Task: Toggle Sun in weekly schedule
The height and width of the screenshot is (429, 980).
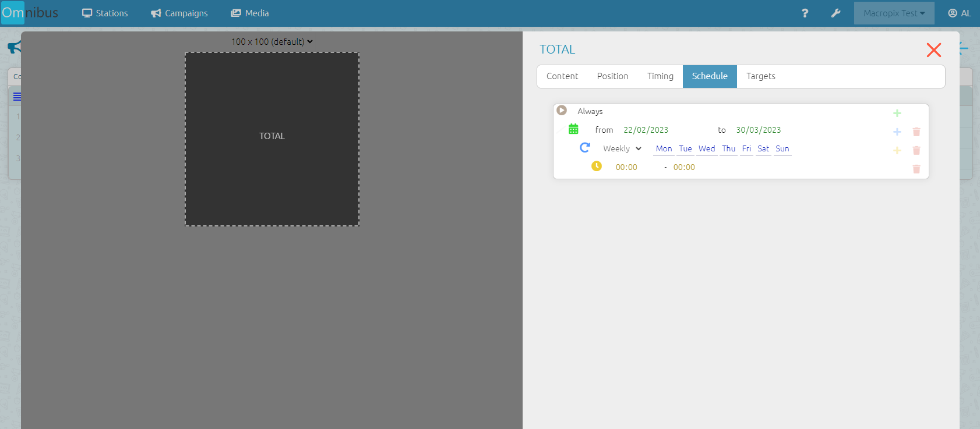Action: 782,149
